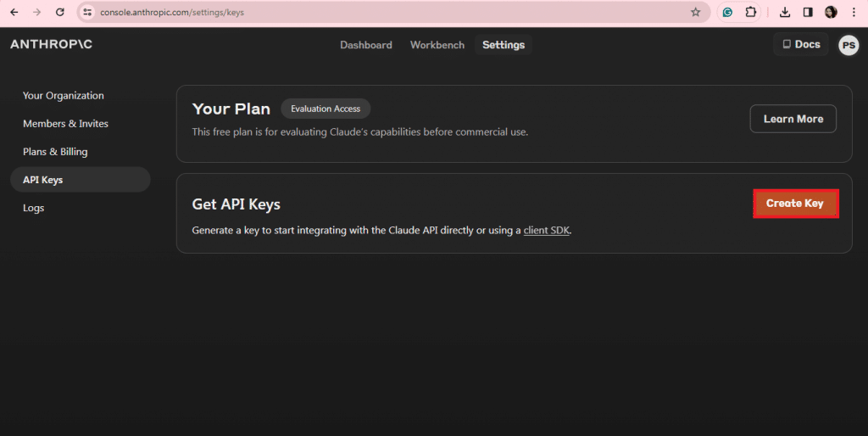Screen dimensions: 868x436
Task: Open the Docs button
Action: tap(800, 44)
